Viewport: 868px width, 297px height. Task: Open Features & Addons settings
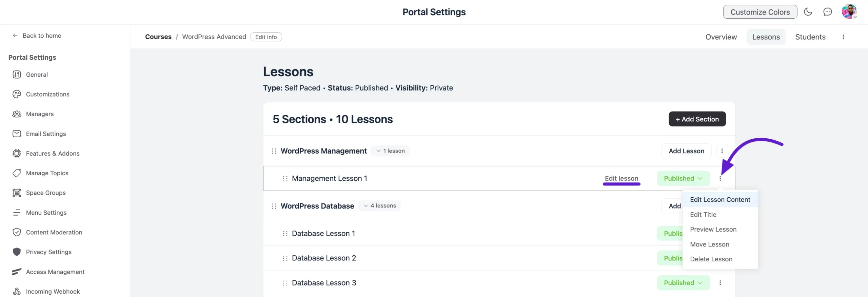[53, 154]
